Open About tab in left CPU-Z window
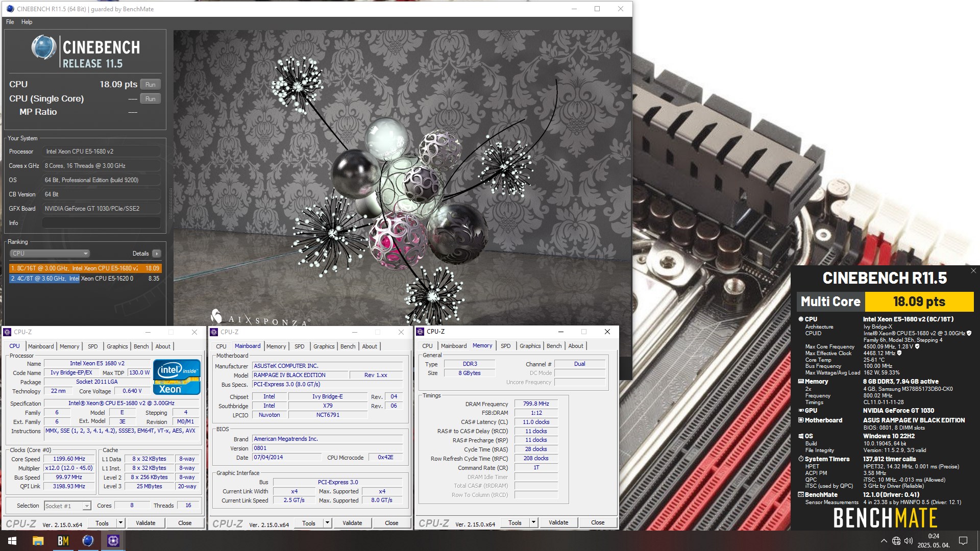This screenshot has width=980, height=551. [x=163, y=346]
